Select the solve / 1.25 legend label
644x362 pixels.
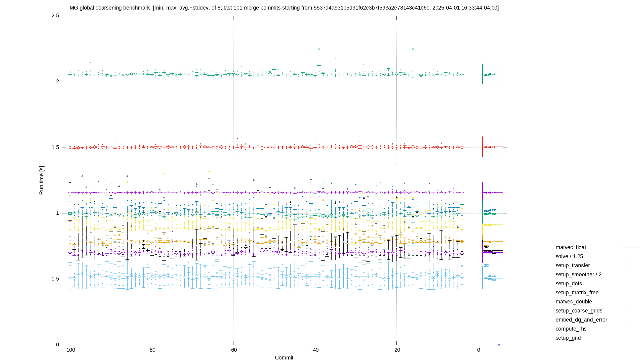pos(569,256)
